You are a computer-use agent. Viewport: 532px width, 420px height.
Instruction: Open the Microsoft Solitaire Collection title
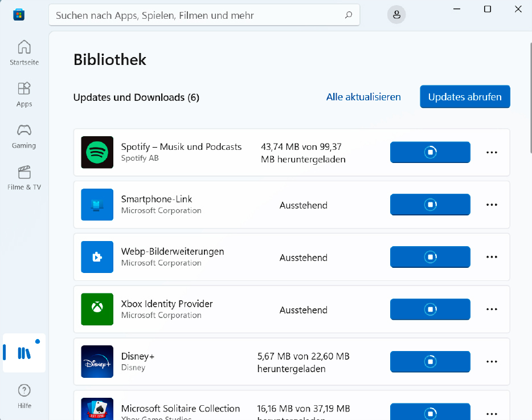[181, 409]
